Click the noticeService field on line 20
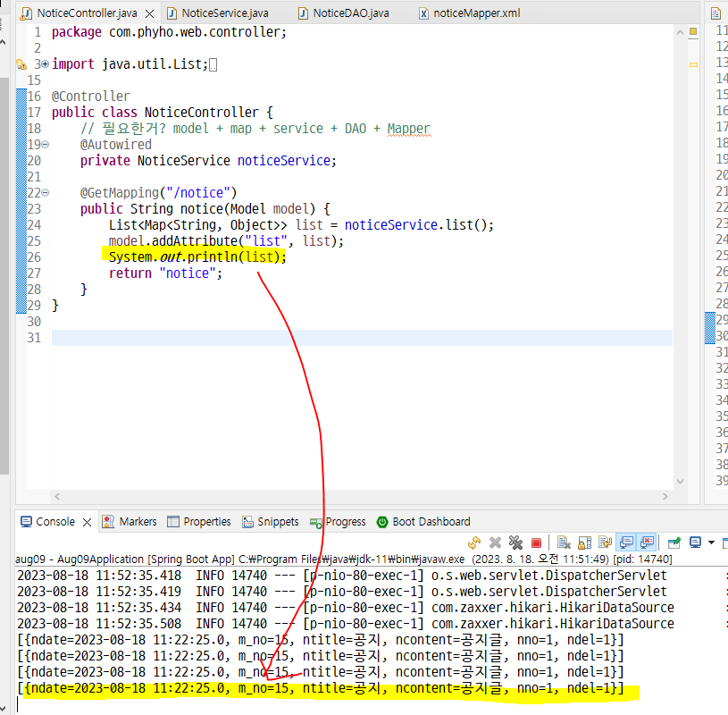The width and height of the screenshot is (728, 715). (284, 161)
